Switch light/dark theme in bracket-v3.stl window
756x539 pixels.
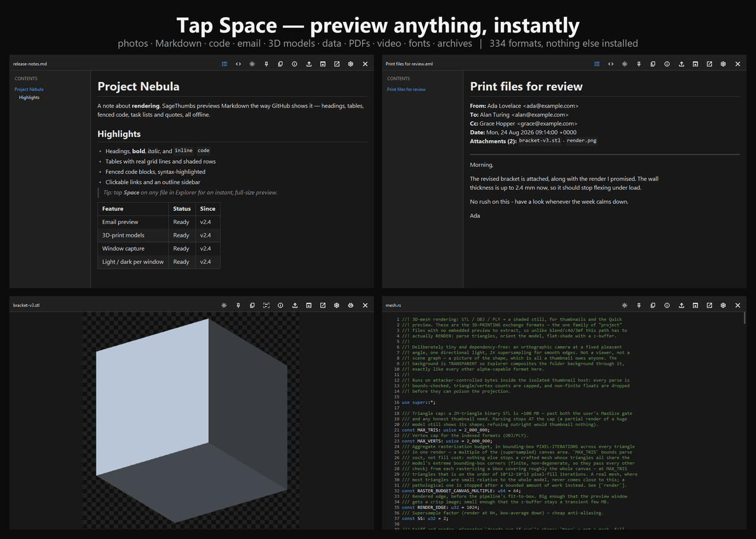click(224, 305)
